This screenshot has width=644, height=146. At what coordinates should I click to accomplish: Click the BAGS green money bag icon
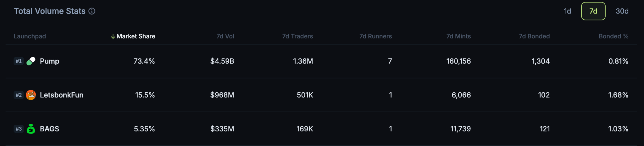31,129
